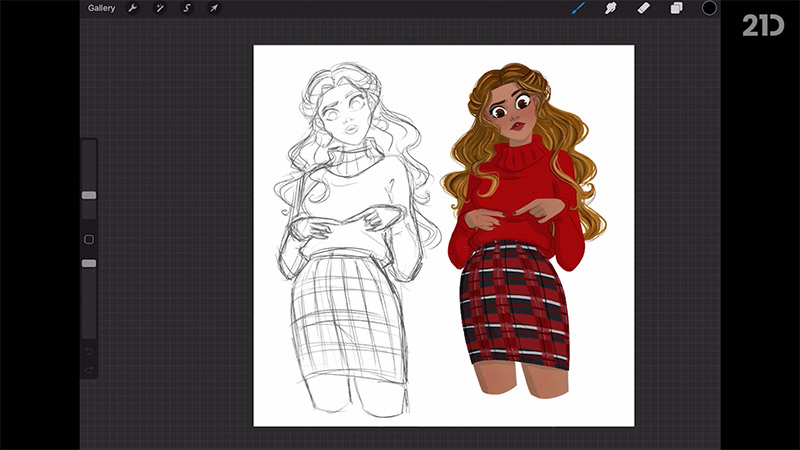Activate the Selection tool

pos(186,8)
